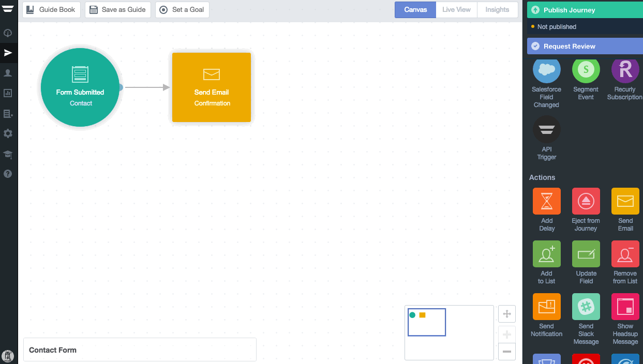Click Request Review button
This screenshot has height=364, width=643.
tap(585, 46)
